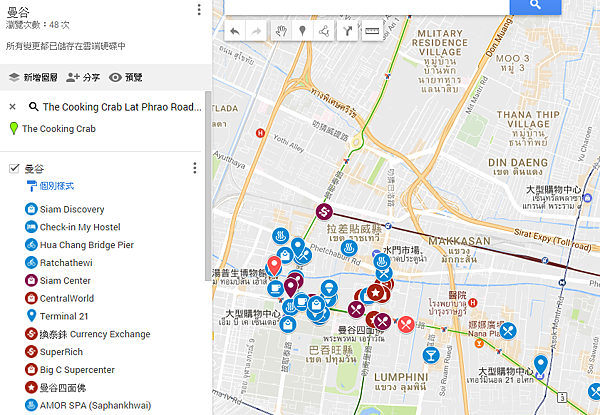The image size is (600, 415).
Task: Select Siam Discovery in the list
Action: click(x=72, y=209)
